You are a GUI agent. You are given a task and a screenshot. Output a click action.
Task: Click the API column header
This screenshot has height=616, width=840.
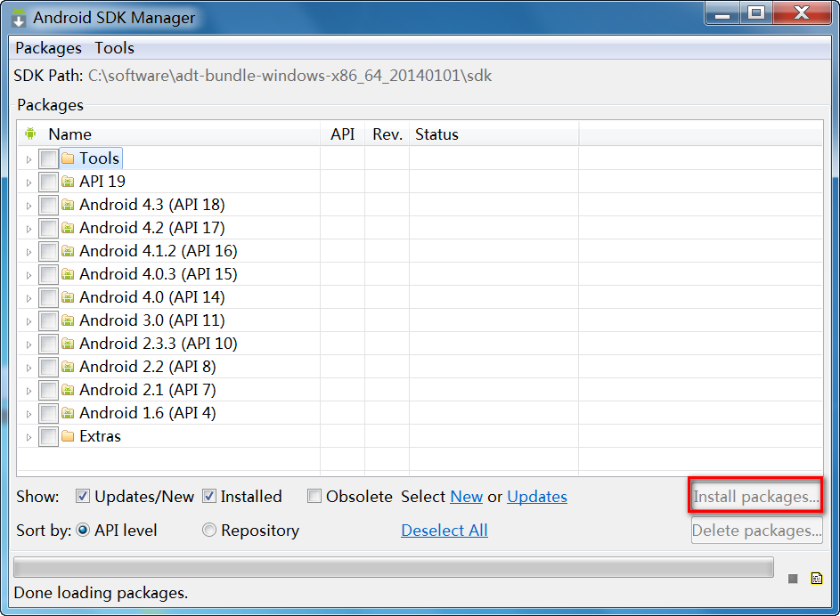[342, 134]
